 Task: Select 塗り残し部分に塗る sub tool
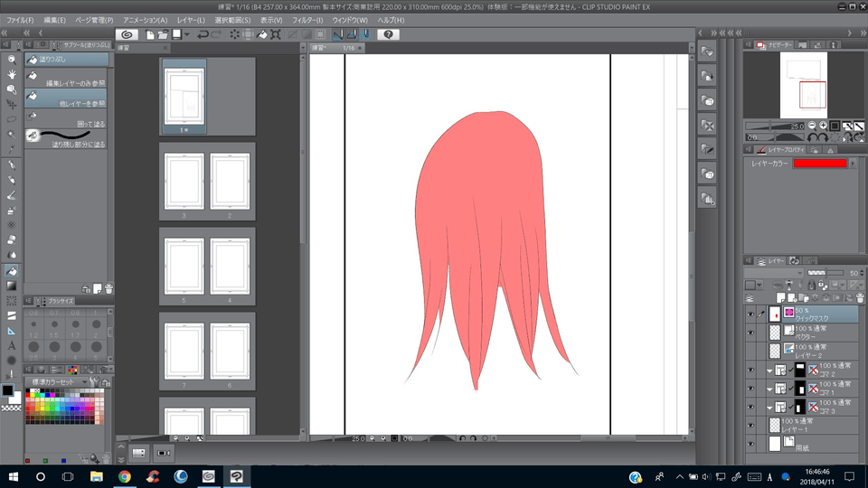(66, 140)
